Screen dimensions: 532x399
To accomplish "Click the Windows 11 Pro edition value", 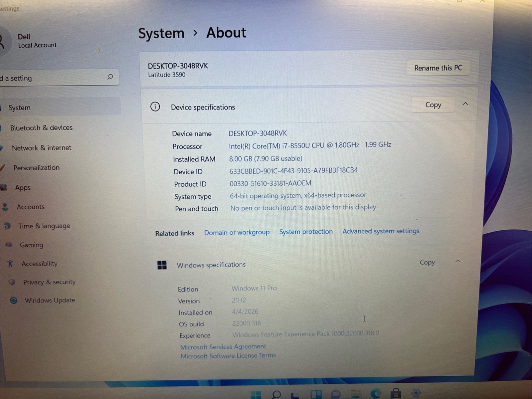I will [254, 288].
